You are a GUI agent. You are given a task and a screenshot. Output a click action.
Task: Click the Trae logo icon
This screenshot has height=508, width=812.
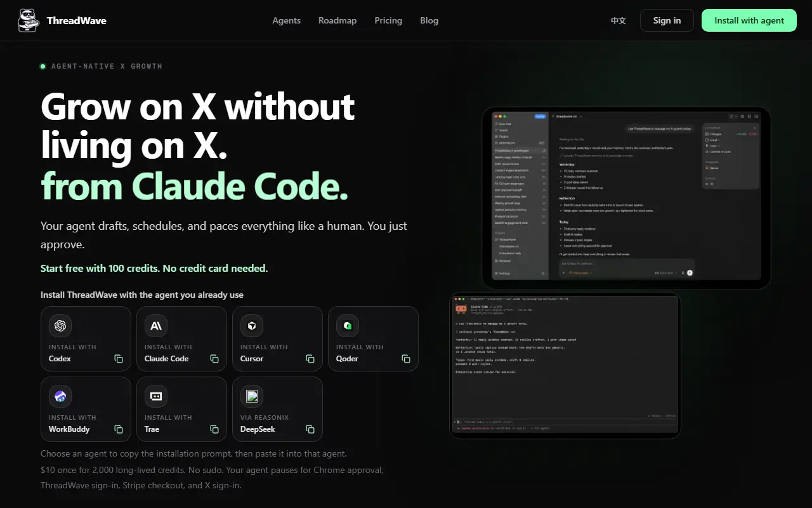[x=156, y=396]
